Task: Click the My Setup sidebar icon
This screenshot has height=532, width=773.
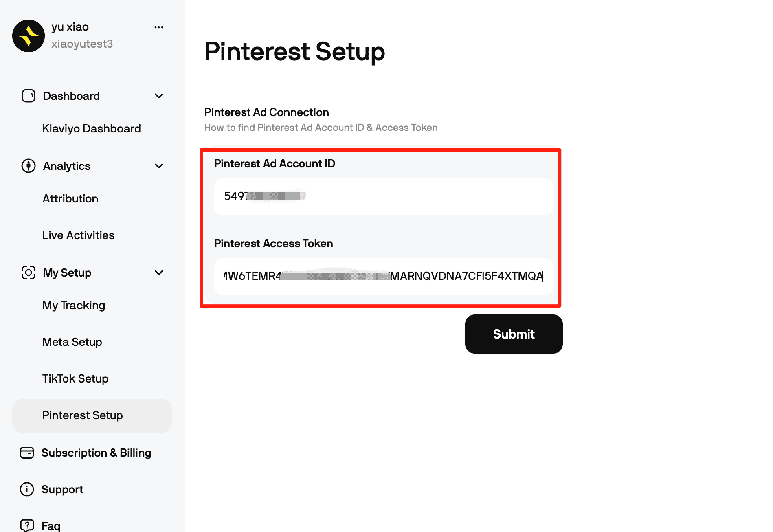Action: coord(28,273)
